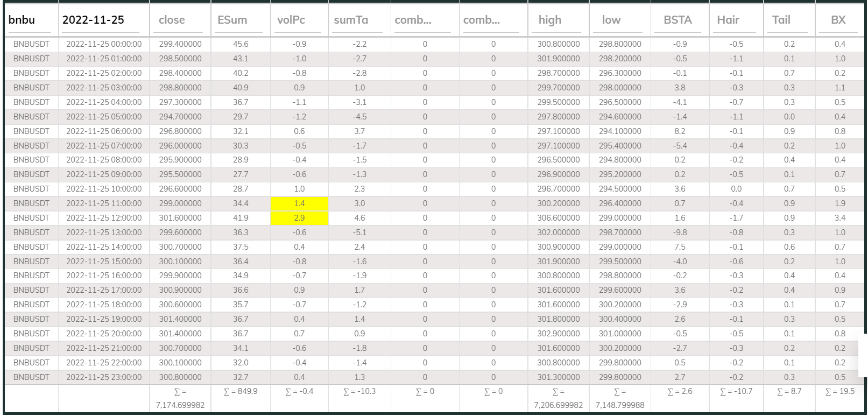
Task: Select the 2022-11-25 00:00:00 timestamp cell
Action: pyautogui.click(x=104, y=44)
